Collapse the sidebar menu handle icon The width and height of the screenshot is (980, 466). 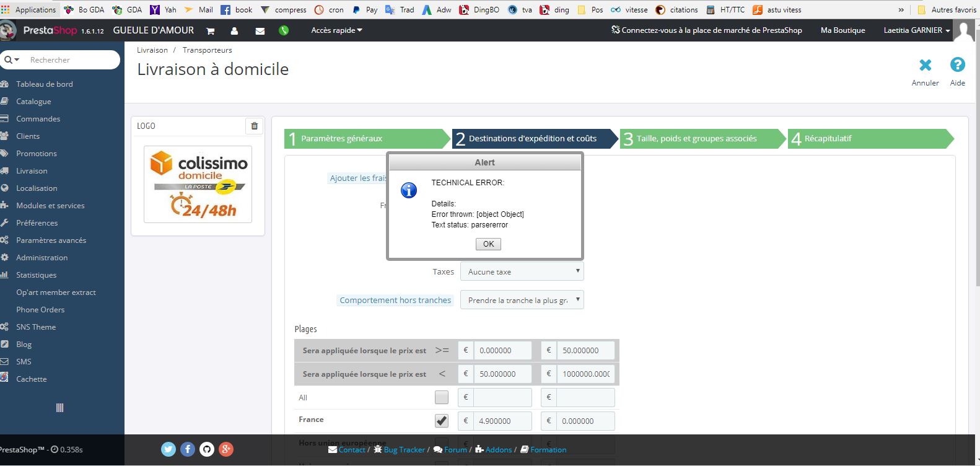[x=60, y=408]
